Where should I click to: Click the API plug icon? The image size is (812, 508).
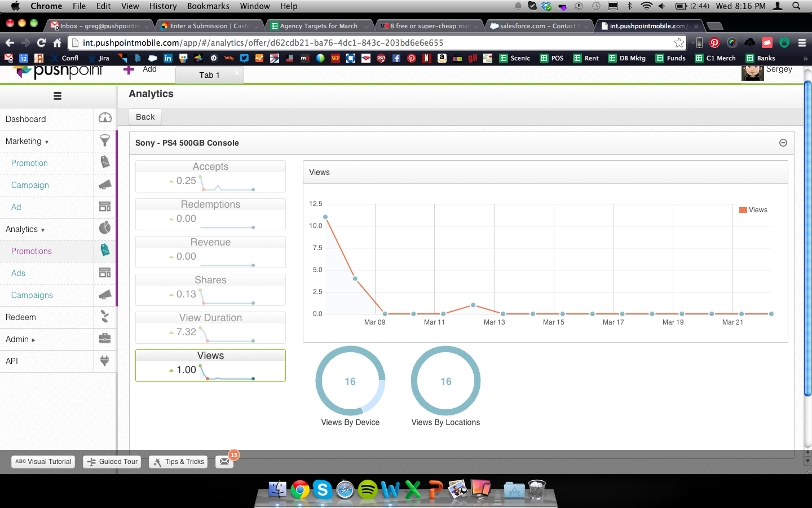click(105, 361)
